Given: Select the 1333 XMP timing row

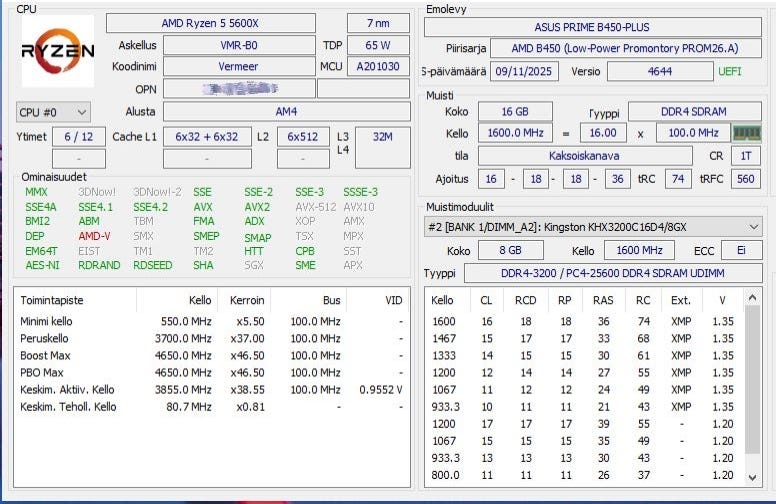Looking at the screenshot, I should (x=584, y=355).
